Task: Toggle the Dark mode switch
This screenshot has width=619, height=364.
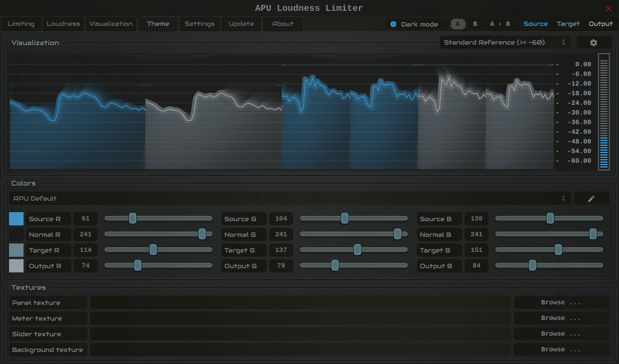Action: (414, 24)
